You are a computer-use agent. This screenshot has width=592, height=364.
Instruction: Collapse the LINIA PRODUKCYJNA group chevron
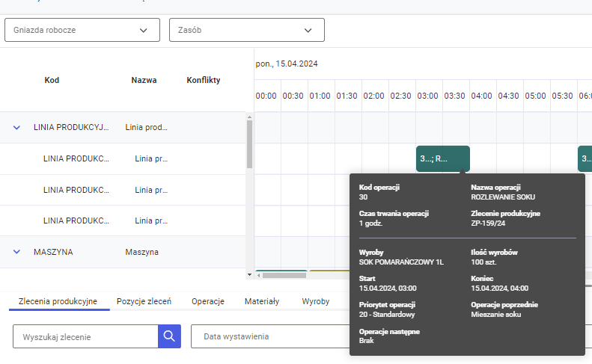click(x=16, y=128)
